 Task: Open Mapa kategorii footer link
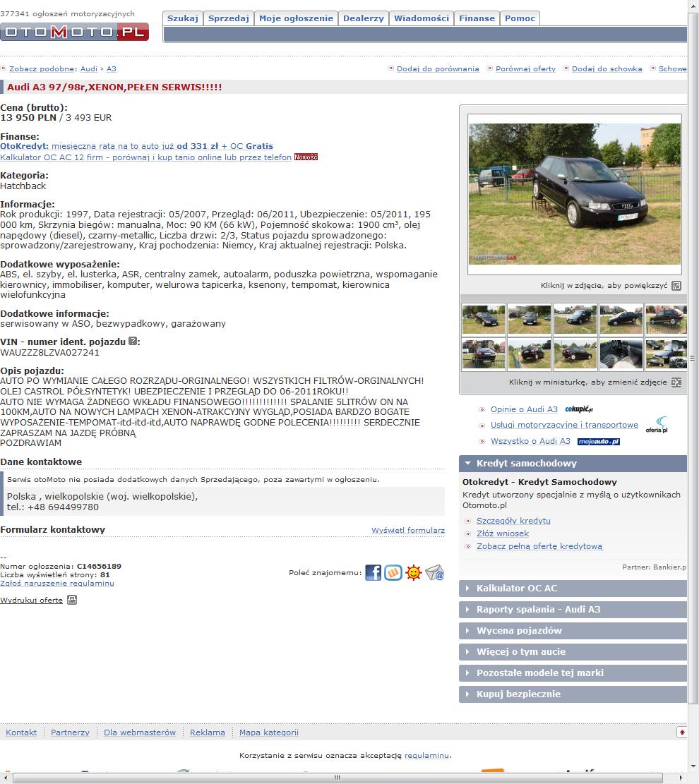(269, 732)
